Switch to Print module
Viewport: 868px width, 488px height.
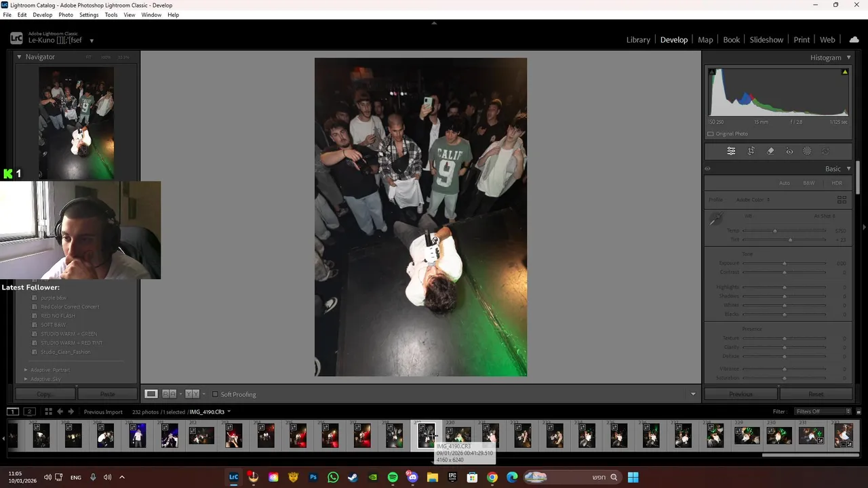[802, 40]
